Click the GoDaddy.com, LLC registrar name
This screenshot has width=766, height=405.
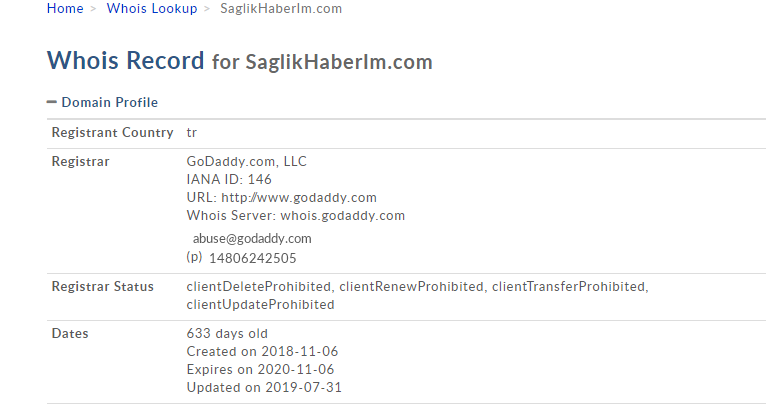pyautogui.click(x=247, y=161)
